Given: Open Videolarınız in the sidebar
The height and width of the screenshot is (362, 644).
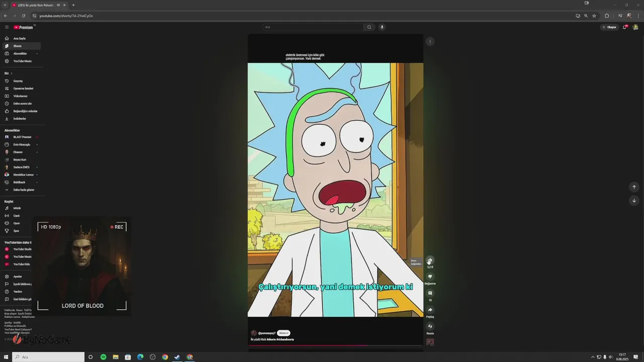Looking at the screenshot, I should tap(22, 96).
